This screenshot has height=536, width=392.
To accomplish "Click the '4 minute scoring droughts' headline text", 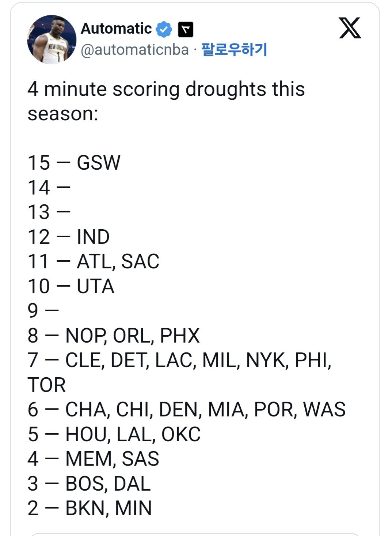I will pyautogui.click(x=166, y=101).
